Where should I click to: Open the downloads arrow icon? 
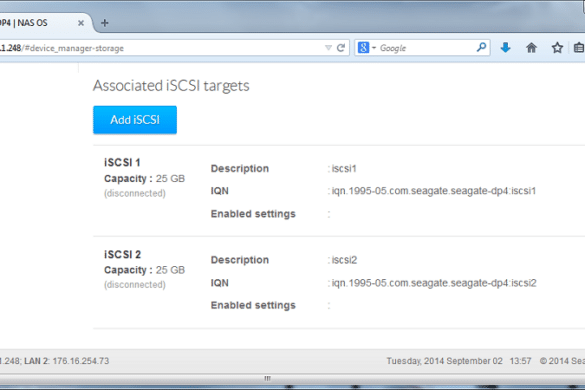point(506,47)
